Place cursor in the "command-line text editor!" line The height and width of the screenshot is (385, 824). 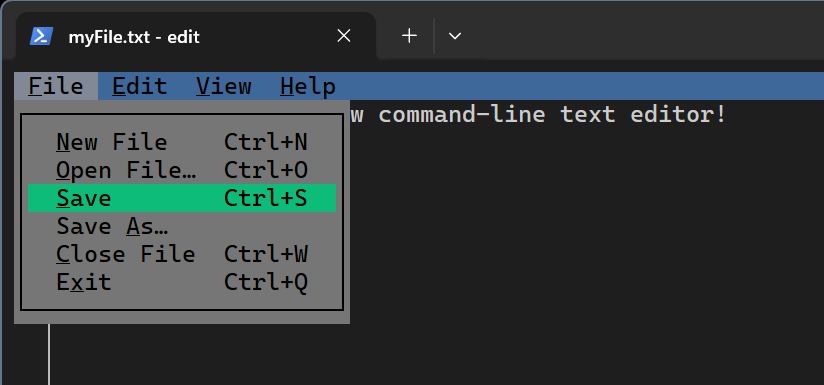coord(539,114)
